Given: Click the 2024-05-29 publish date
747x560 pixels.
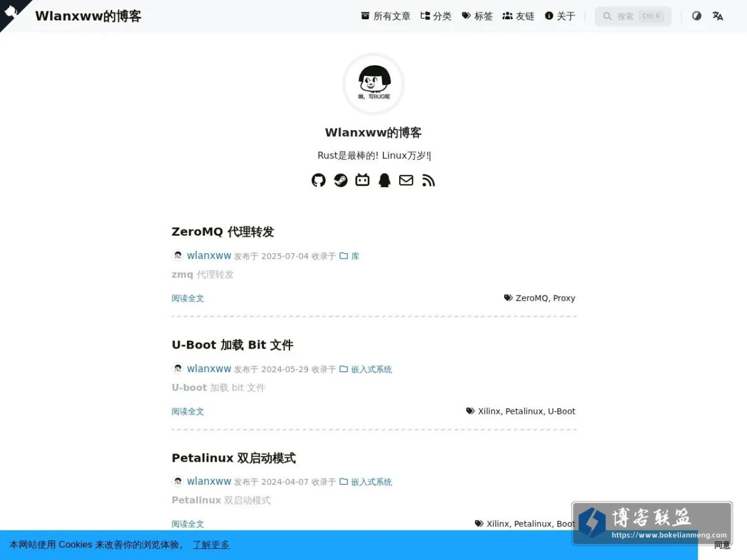Looking at the screenshot, I should 285,369.
